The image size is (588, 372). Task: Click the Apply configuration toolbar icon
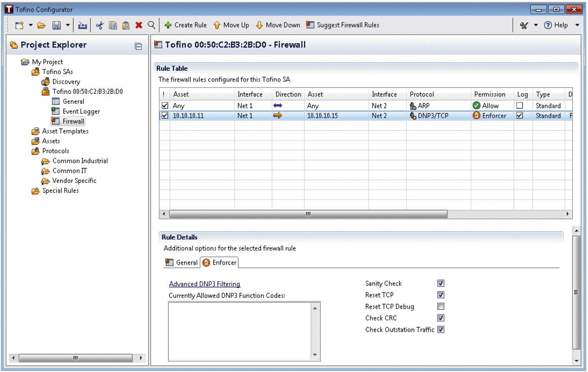[x=82, y=25]
